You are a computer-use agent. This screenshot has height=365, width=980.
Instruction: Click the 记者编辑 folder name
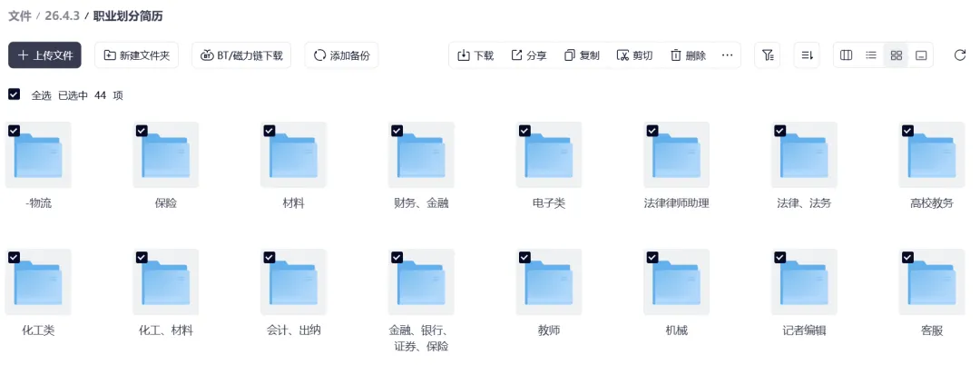coord(804,330)
